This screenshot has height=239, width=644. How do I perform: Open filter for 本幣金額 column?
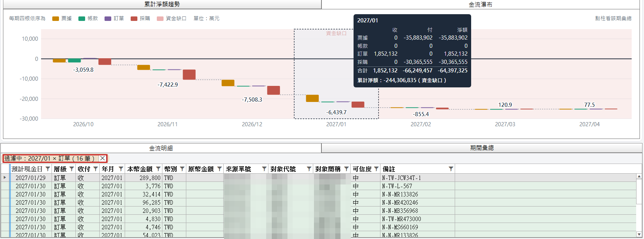[x=158, y=169]
